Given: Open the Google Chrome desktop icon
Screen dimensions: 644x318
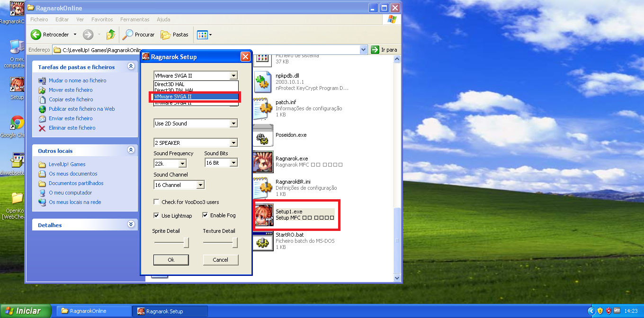Looking at the screenshot, I should click(18, 123).
